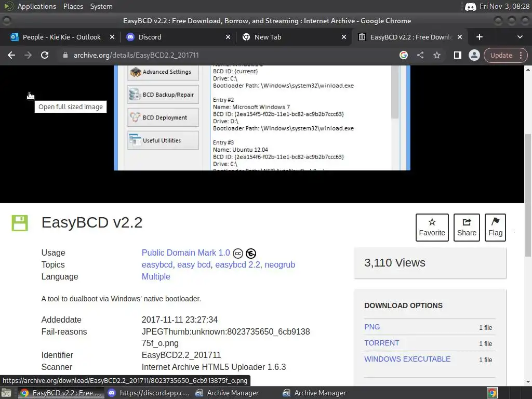Open the System menu
The image size is (532, 399).
point(101,6)
